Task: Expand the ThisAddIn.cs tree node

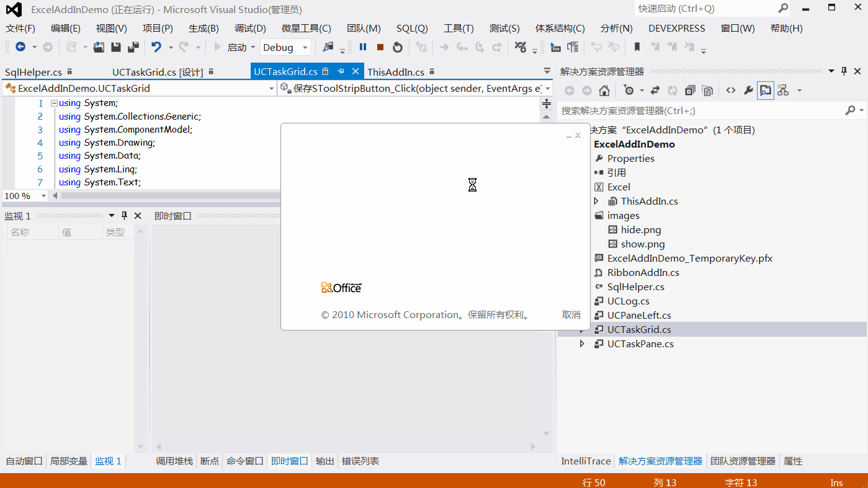Action: tap(596, 201)
